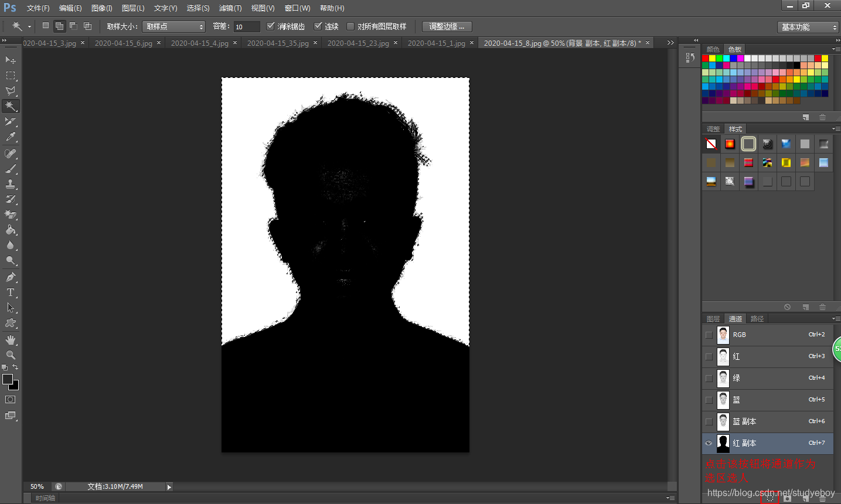Switch to 路径 paths tab
Viewport: 841px width, 504px height.
(x=757, y=319)
